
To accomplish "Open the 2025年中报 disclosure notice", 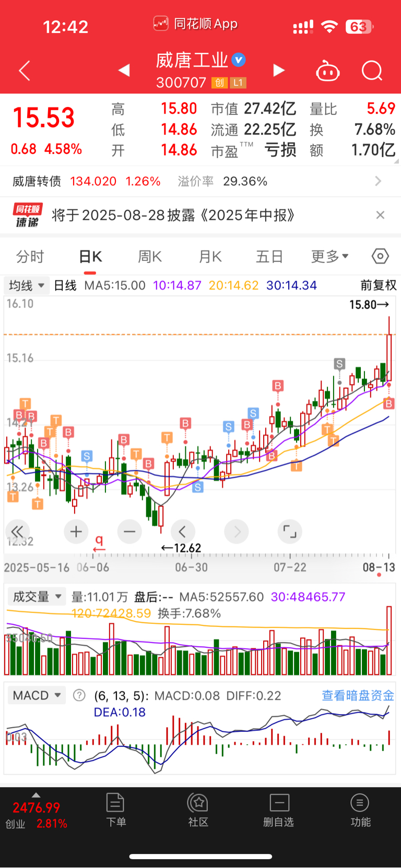I will pyautogui.click(x=173, y=215).
